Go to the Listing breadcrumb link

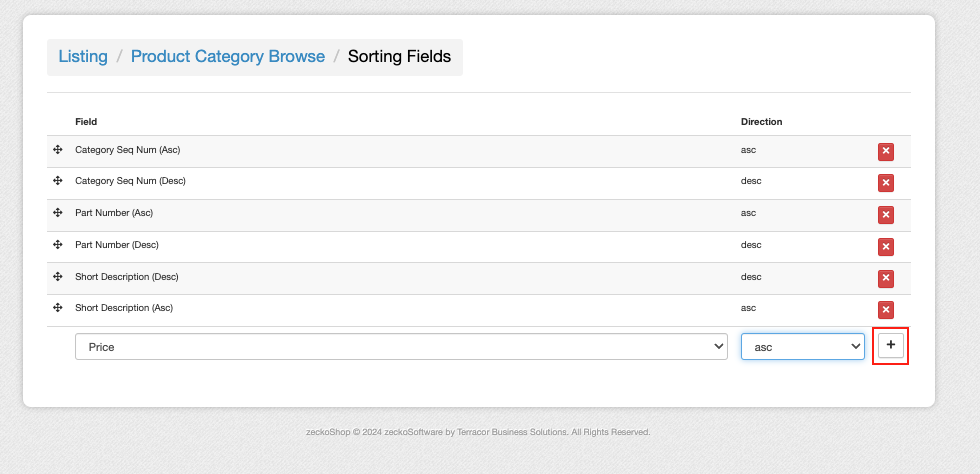click(83, 56)
